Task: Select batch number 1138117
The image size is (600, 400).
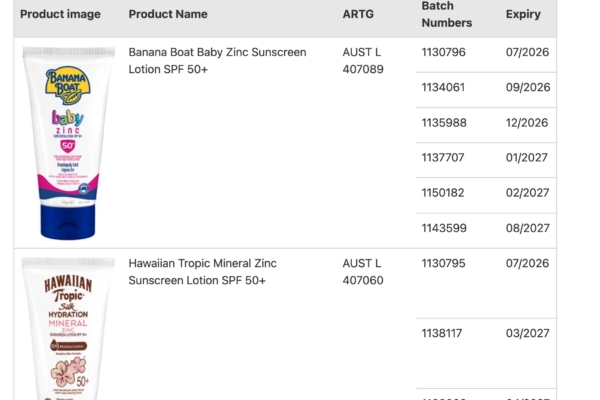Action: pos(443,333)
